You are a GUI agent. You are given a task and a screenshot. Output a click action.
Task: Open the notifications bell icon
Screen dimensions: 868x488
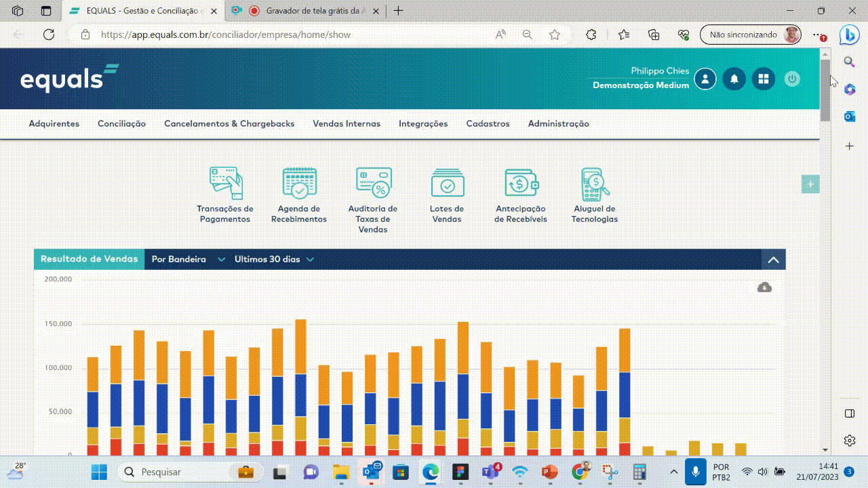pos(734,79)
